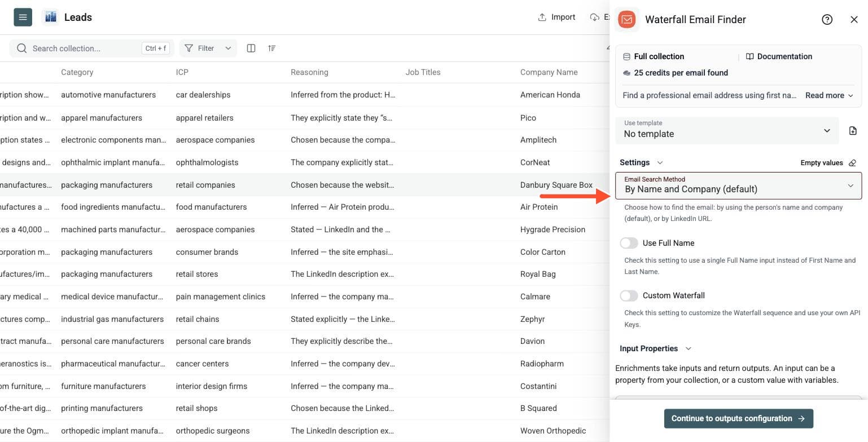Open the Filter dropdown

coord(208,48)
